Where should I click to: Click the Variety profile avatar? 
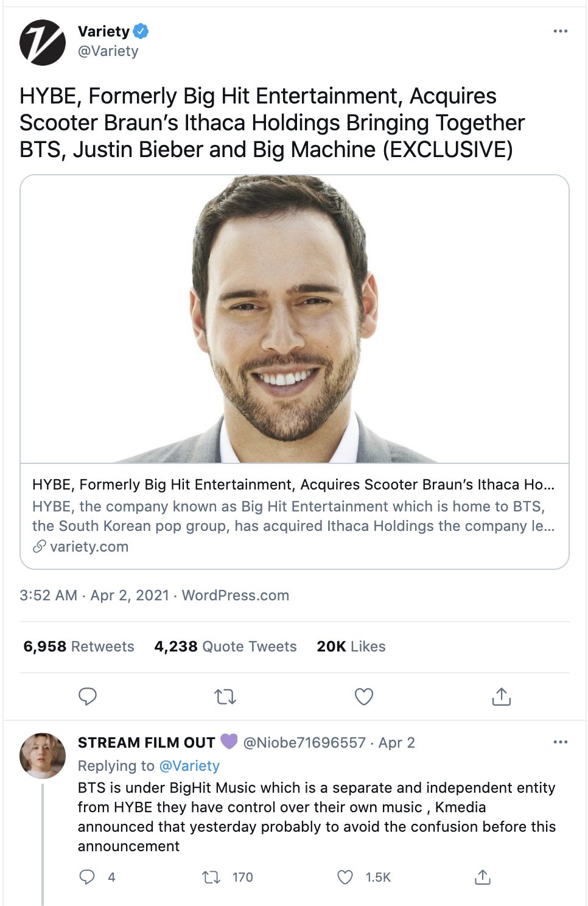[42, 42]
